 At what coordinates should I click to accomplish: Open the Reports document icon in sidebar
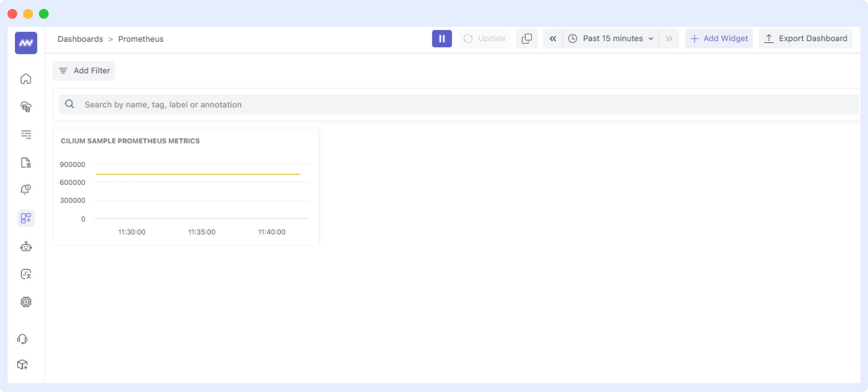(25, 162)
